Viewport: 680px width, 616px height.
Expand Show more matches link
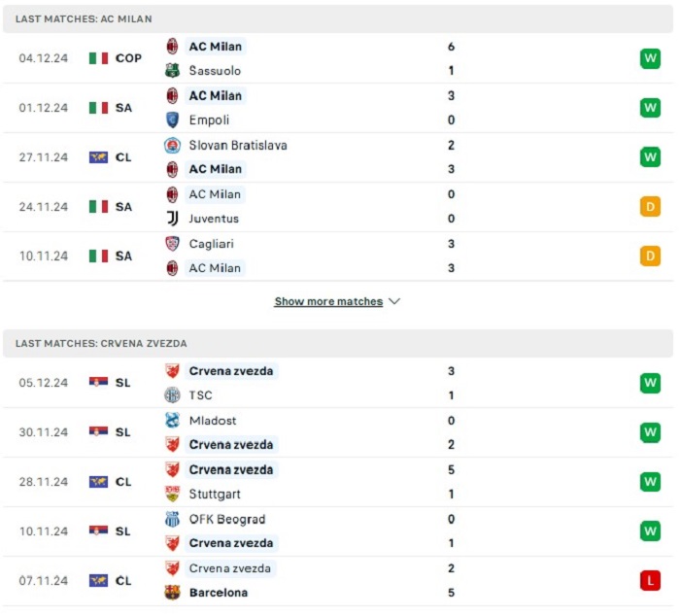tap(328, 301)
